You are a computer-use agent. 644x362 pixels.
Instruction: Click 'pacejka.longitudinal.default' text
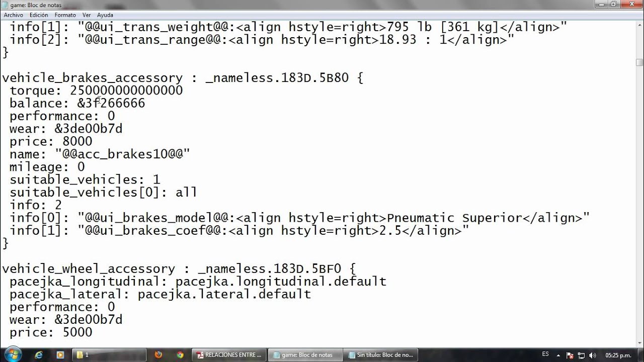tap(281, 282)
